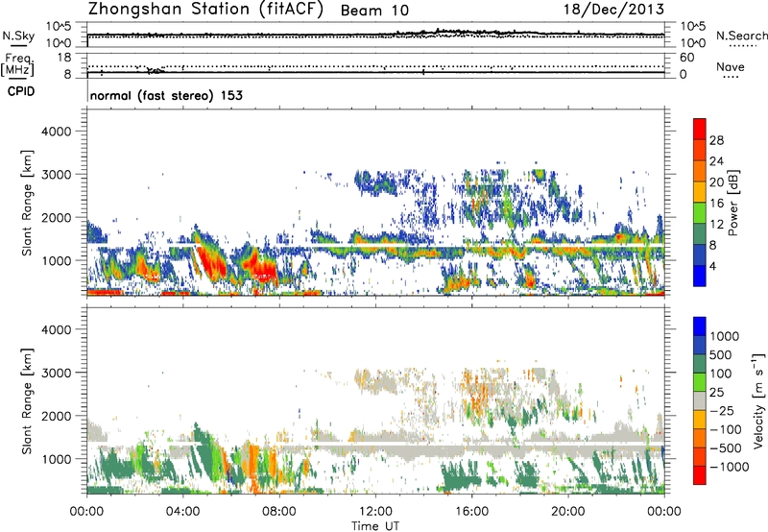The height and width of the screenshot is (532, 768).
Task: Click the 24 label on power color bar
Action: point(716,161)
